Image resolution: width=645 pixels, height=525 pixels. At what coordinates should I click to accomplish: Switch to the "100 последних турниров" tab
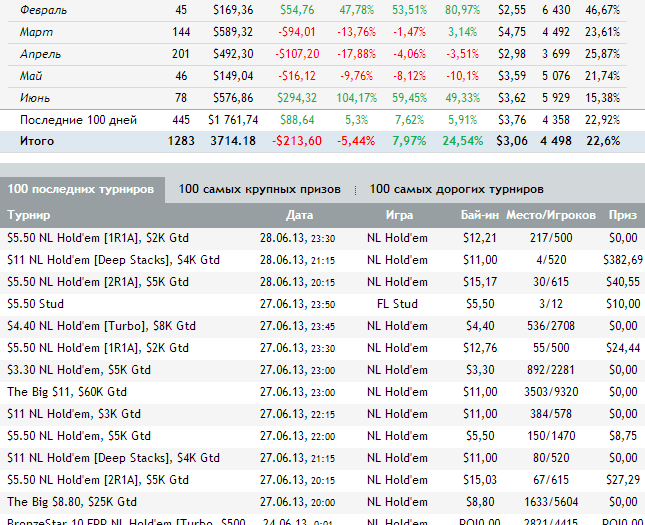pos(80,189)
